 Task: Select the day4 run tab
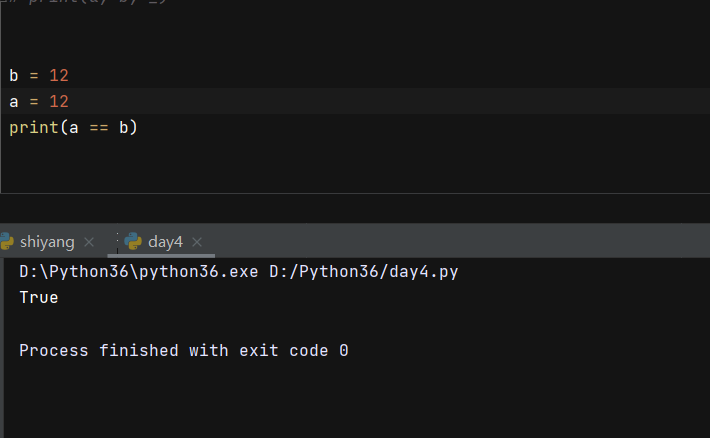(x=165, y=241)
